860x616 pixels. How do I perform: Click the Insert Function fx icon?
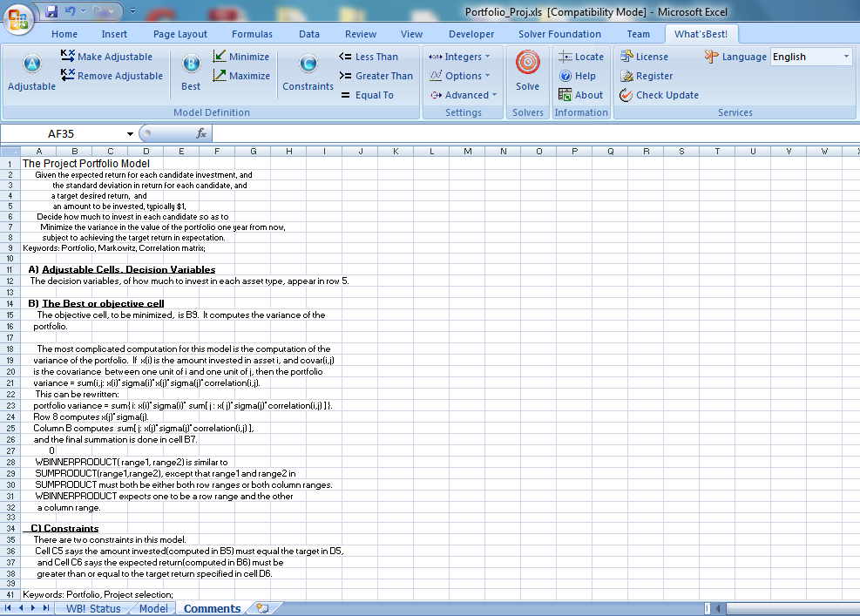pyautogui.click(x=201, y=133)
